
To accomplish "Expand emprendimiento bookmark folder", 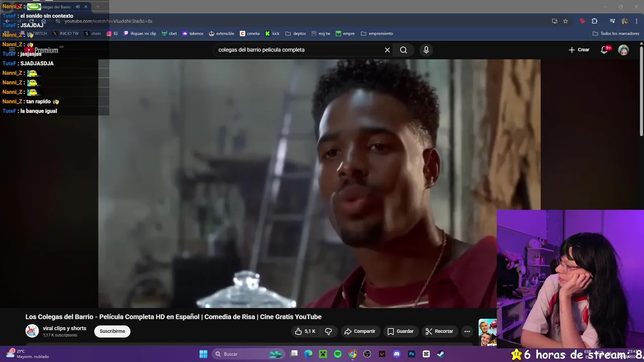I will (x=377, y=34).
